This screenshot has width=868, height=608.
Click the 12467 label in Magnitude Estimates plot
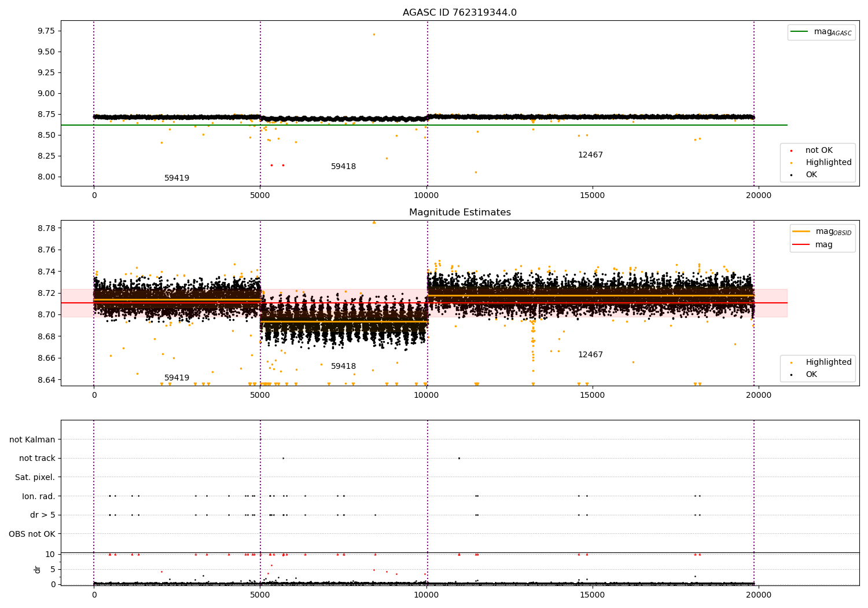click(590, 355)
